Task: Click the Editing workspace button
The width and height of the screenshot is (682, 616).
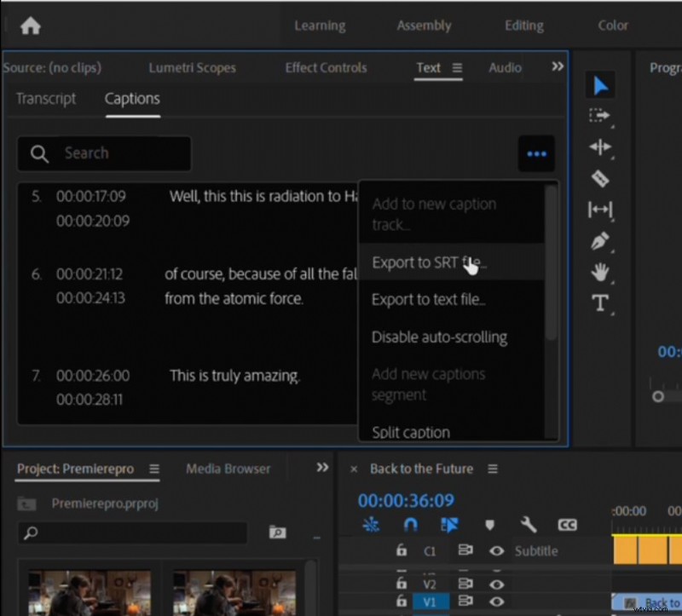Action: point(523,26)
